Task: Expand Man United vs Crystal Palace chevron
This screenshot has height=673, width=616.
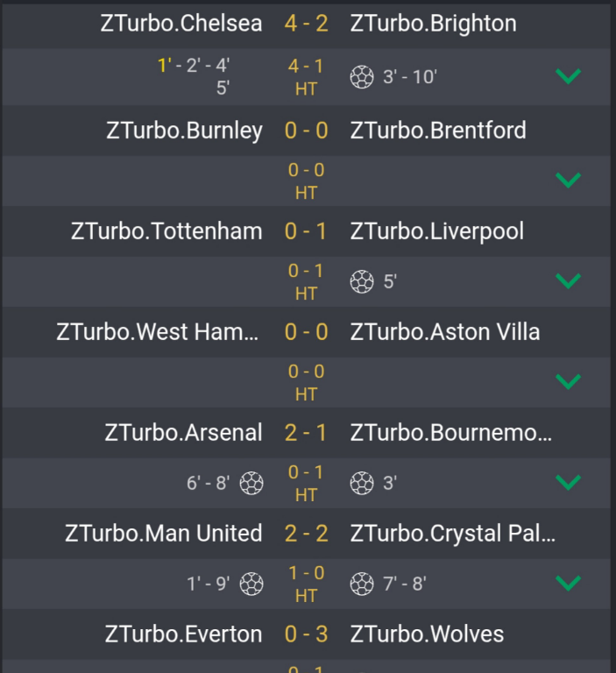Action: tap(569, 584)
